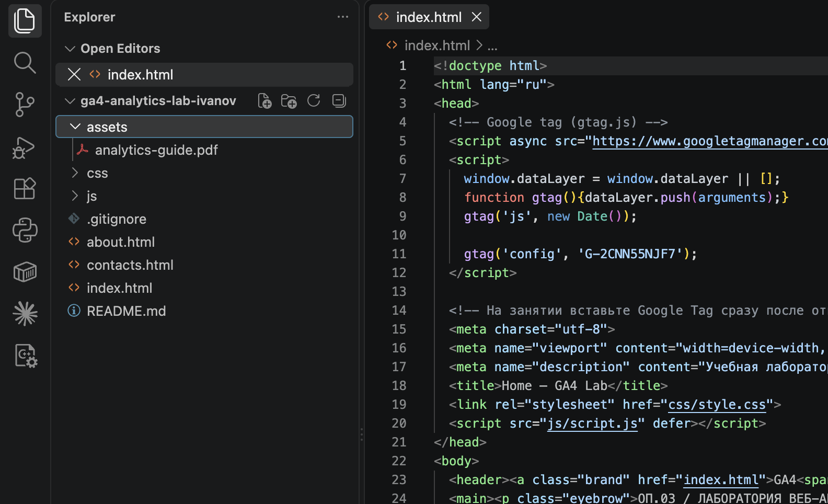Select the index.html editor tab
Viewport: 828px width, 504px height.
[x=429, y=17]
